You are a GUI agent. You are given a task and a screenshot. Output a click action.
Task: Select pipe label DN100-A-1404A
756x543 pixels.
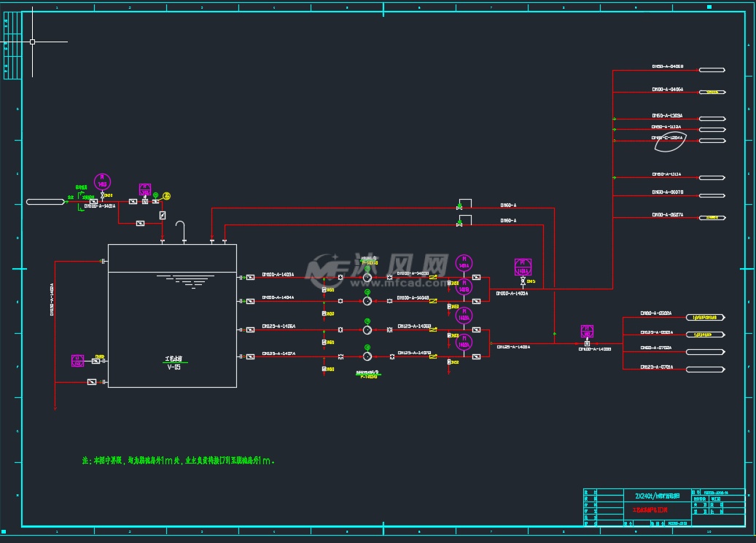pos(278,297)
